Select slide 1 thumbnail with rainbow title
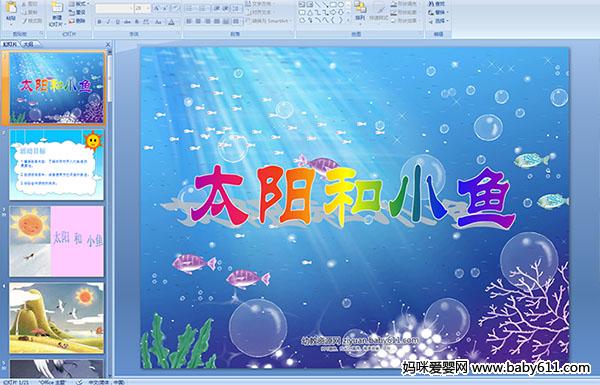 tap(57, 88)
